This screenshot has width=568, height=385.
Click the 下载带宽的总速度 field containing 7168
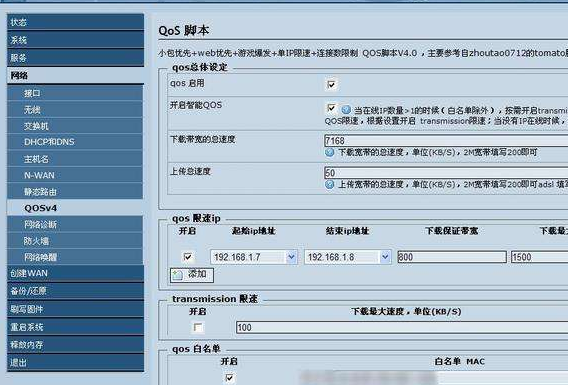point(446,141)
